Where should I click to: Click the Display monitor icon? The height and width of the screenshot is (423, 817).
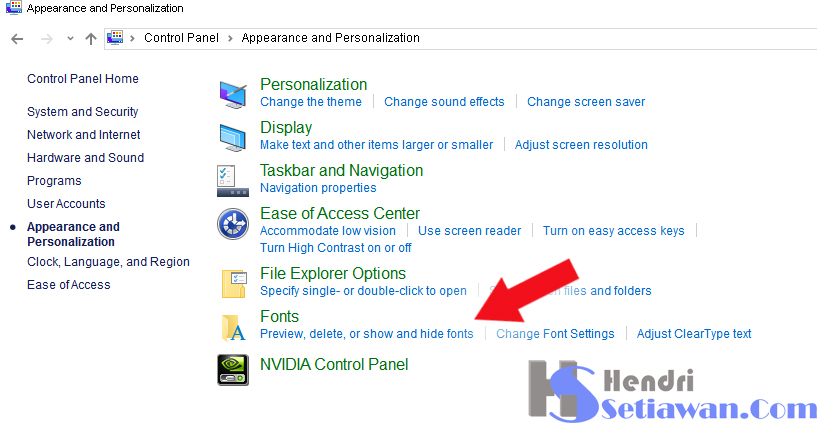coord(232,136)
